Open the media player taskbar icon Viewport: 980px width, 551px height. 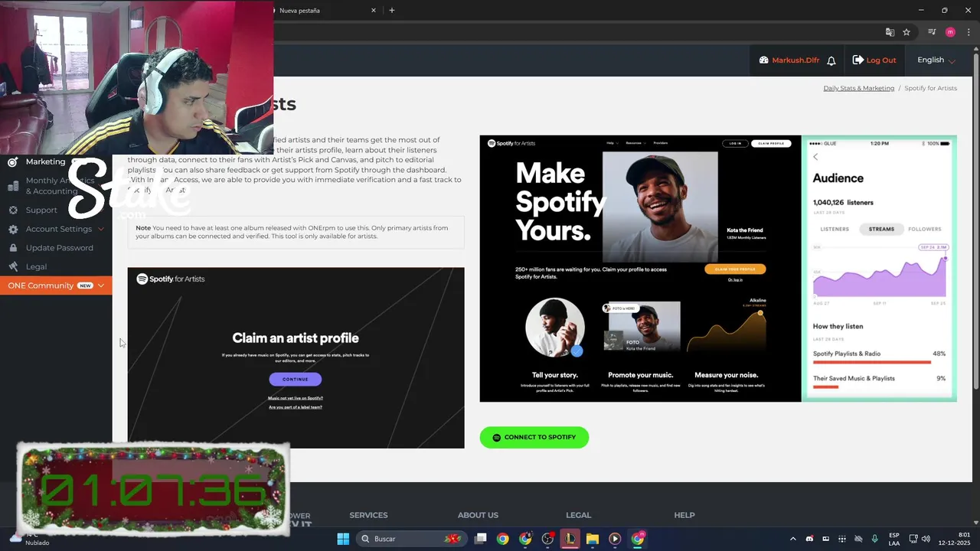615,539
